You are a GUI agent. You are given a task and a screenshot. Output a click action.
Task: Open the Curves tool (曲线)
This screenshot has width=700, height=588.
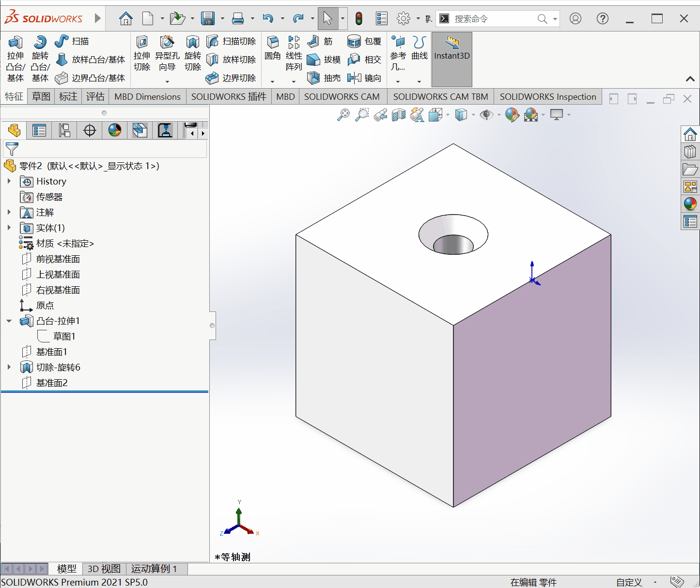[x=420, y=48]
